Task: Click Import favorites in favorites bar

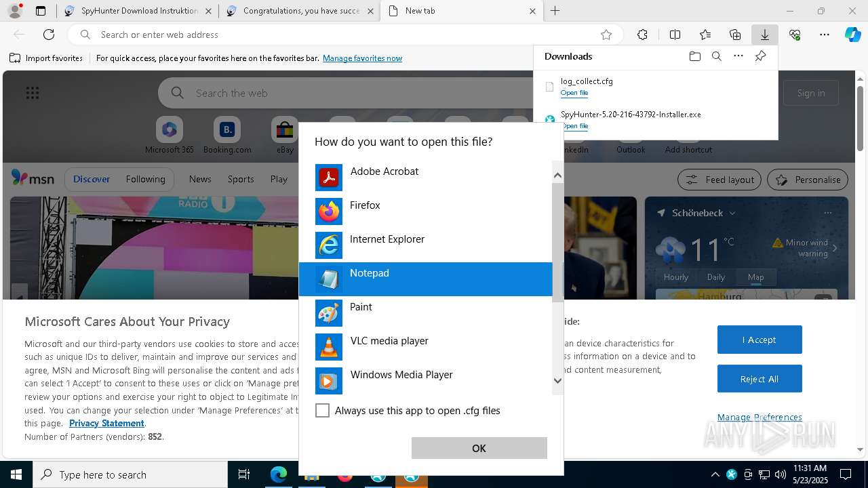Action: pos(46,58)
